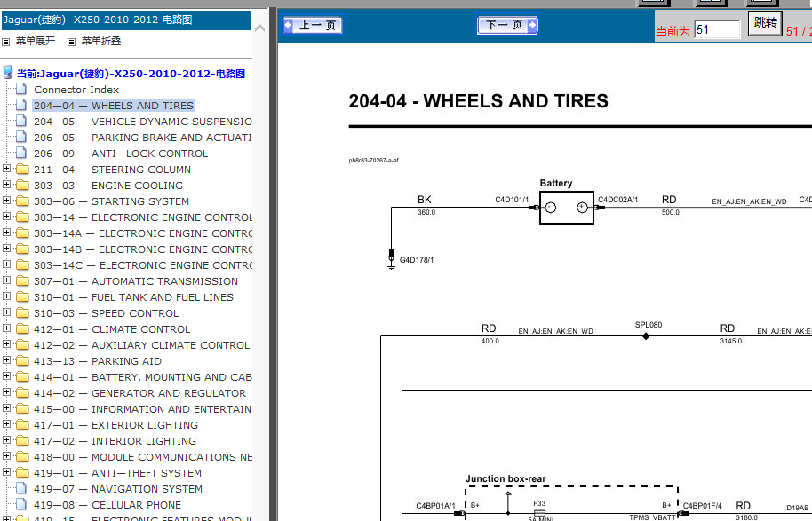812x521 pixels.
Task: Click folder icon of 310-03 SPEED CONTROL
Action: click(22, 313)
